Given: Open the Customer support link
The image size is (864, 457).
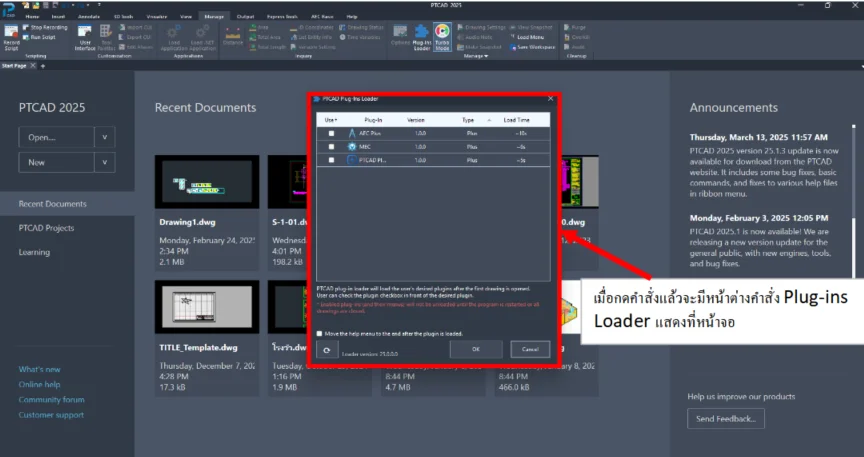Looking at the screenshot, I should pyautogui.click(x=51, y=415).
